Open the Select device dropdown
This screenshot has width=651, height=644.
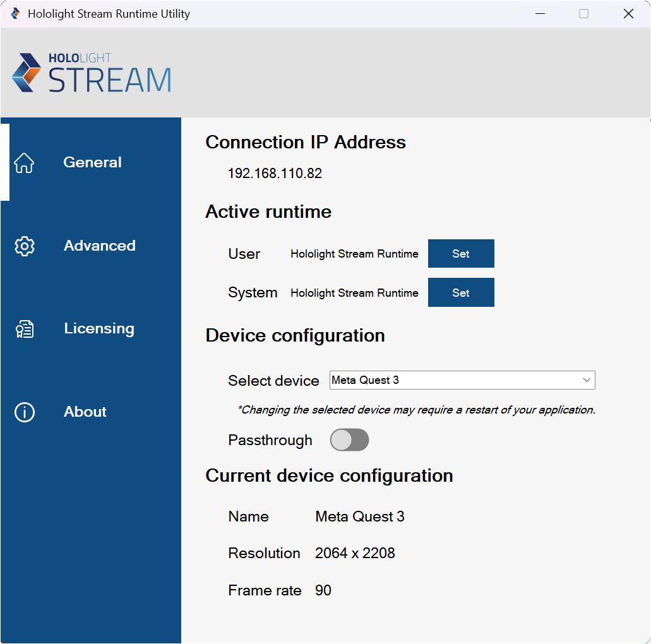coord(462,380)
